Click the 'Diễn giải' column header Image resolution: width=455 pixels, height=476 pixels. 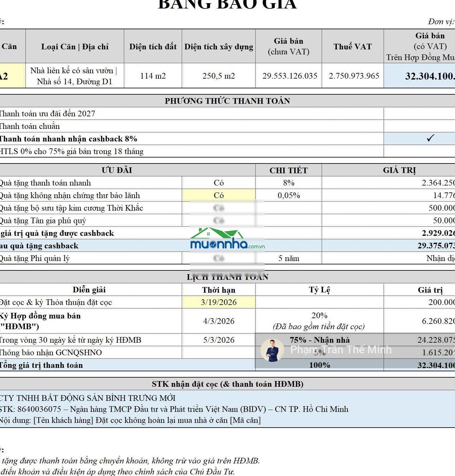[89, 290]
